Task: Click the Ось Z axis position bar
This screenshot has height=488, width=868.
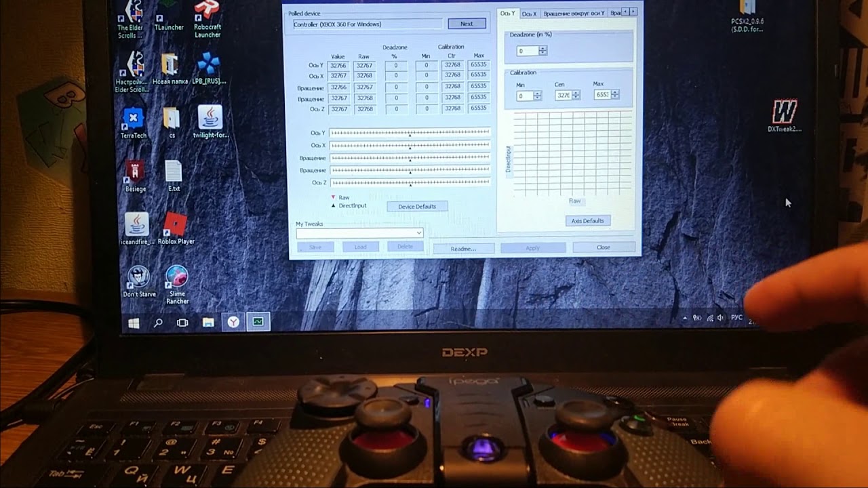Action: tap(410, 182)
